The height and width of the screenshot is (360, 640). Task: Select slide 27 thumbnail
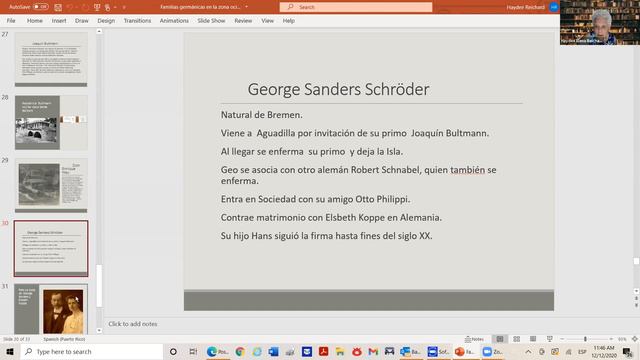51,60
